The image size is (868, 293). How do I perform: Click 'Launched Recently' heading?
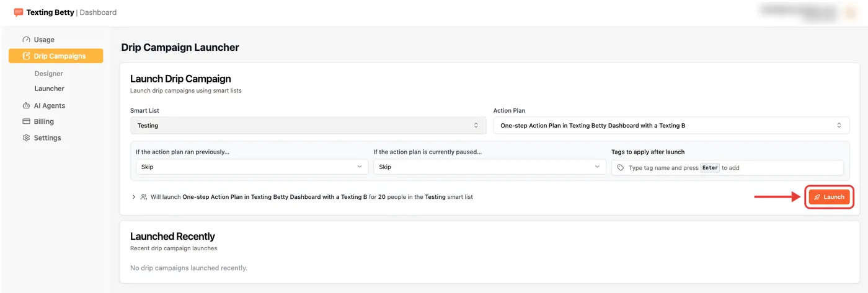pos(172,236)
